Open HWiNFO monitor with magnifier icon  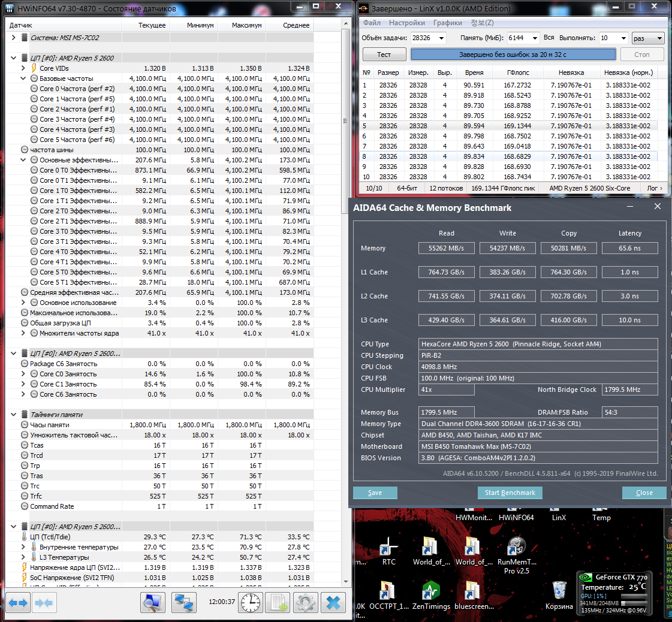(153, 603)
